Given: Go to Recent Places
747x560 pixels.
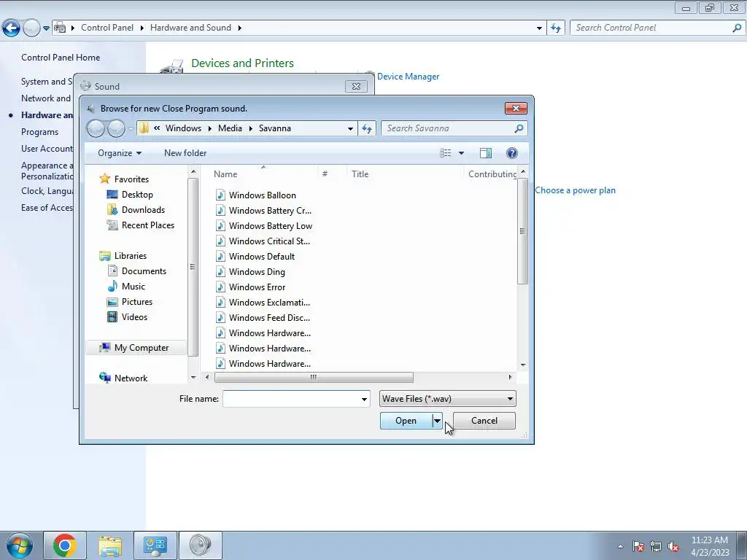Looking at the screenshot, I should pos(147,225).
